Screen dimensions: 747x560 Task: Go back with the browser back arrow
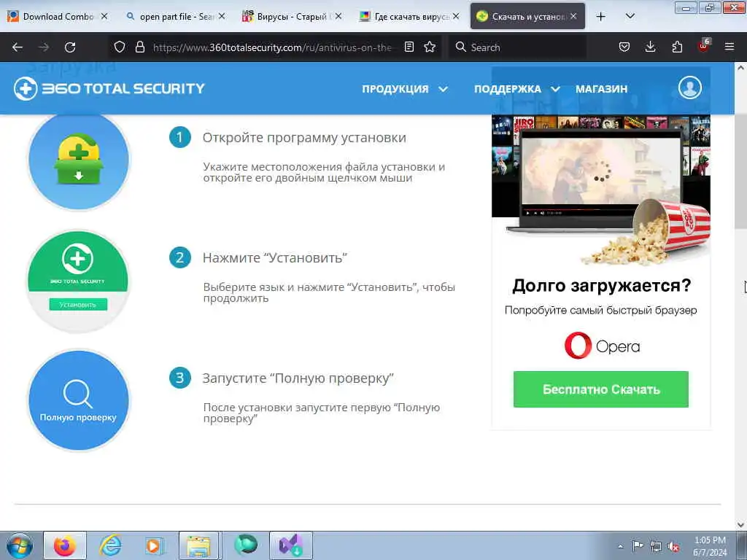pos(18,47)
